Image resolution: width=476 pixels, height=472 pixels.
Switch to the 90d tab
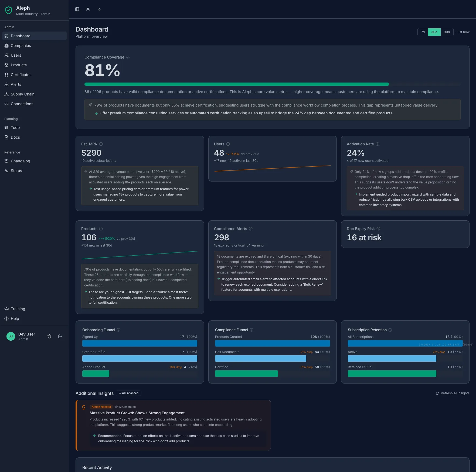tap(447, 32)
